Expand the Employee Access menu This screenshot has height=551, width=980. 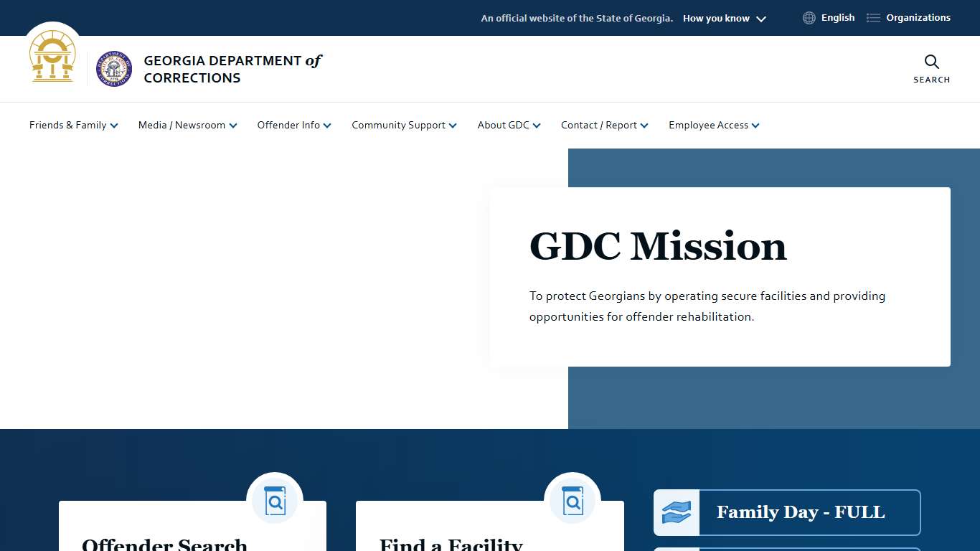coord(713,125)
